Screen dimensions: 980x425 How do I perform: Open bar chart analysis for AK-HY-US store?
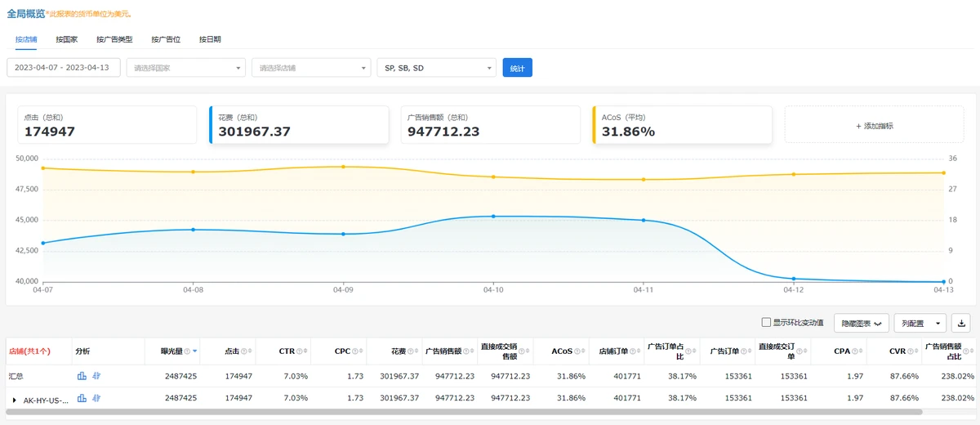pyautogui.click(x=82, y=399)
